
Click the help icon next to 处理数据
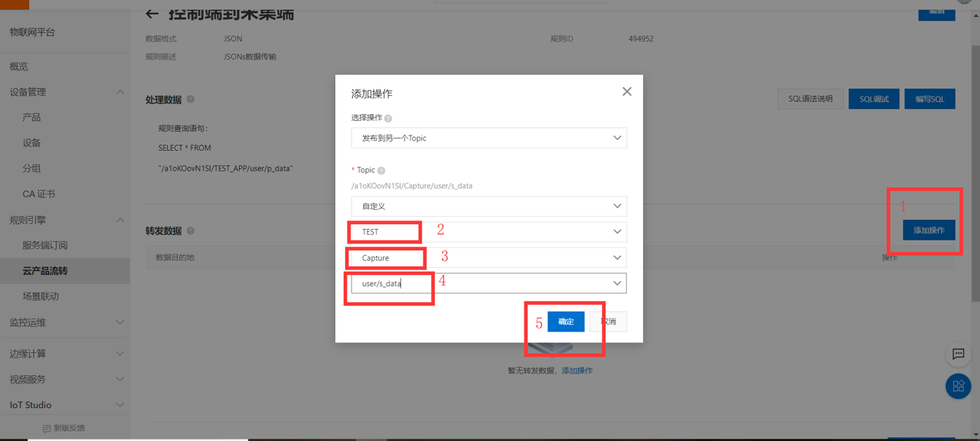tap(190, 99)
